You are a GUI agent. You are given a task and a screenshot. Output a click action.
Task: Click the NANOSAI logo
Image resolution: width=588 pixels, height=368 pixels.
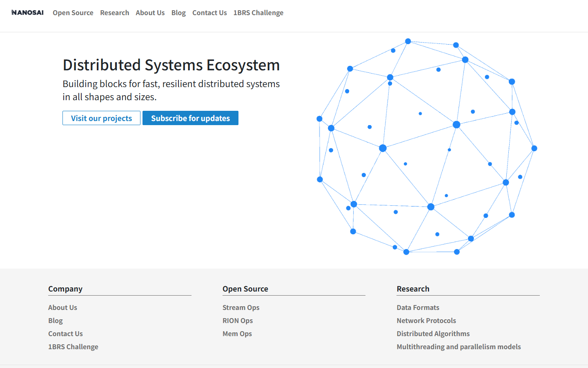[27, 13]
